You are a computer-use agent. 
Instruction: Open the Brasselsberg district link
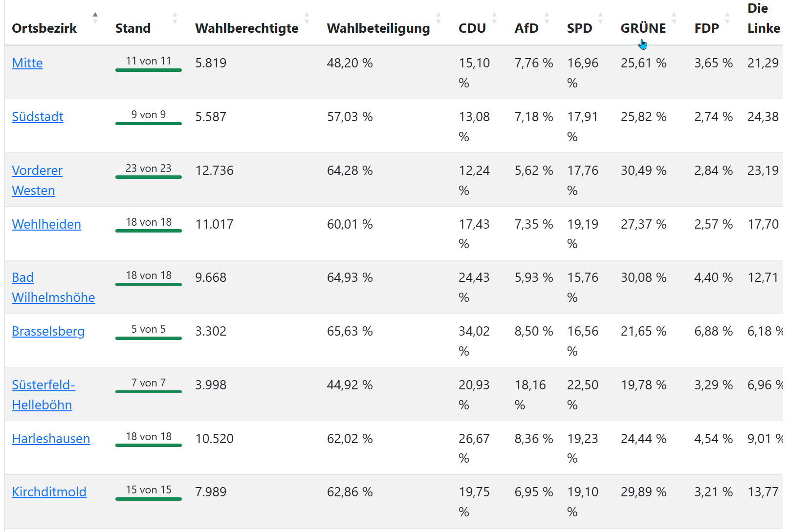point(48,331)
